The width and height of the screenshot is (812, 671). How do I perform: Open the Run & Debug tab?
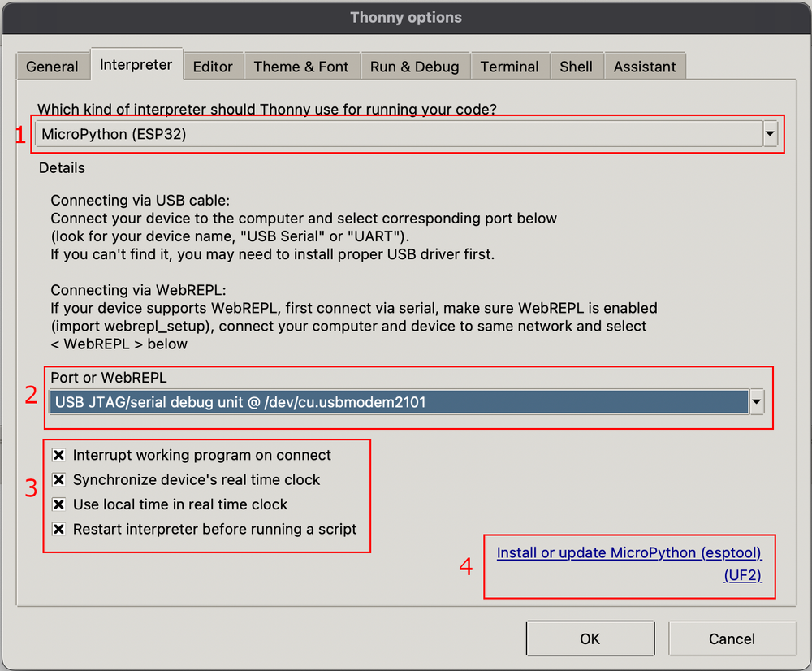pyautogui.click(x=415, y=66)
